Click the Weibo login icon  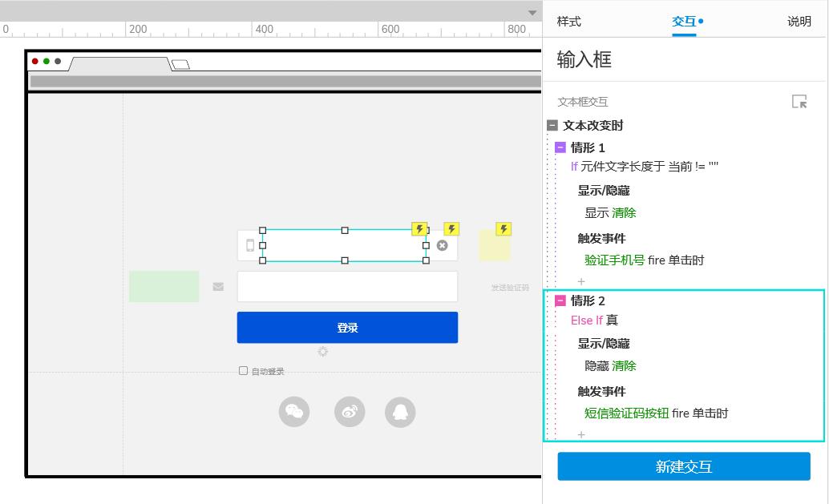pos(350,412)
